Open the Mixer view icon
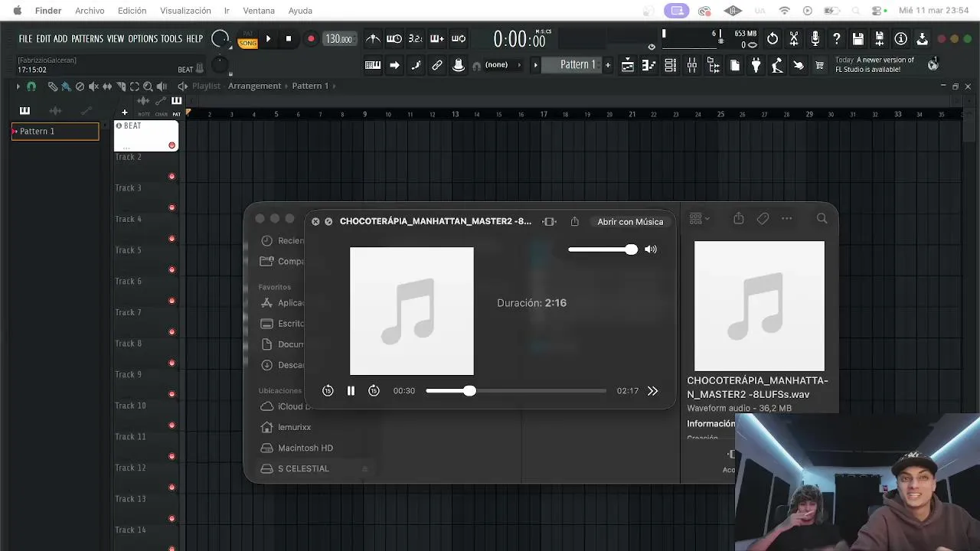The image size is (980, 551). (x=692, y=65)
